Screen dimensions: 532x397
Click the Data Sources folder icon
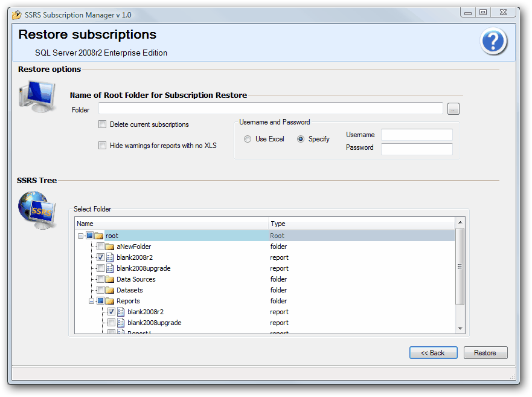tap(109, 279)
